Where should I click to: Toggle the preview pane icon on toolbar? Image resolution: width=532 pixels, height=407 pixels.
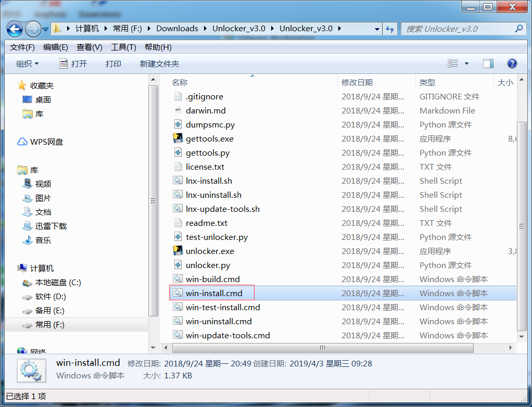(x=488, y=63)
